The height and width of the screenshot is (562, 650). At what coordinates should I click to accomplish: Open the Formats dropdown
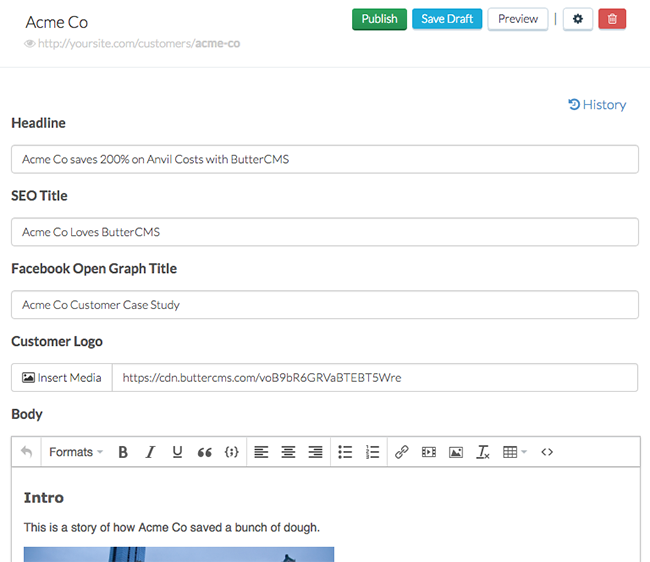click(76, 452)
